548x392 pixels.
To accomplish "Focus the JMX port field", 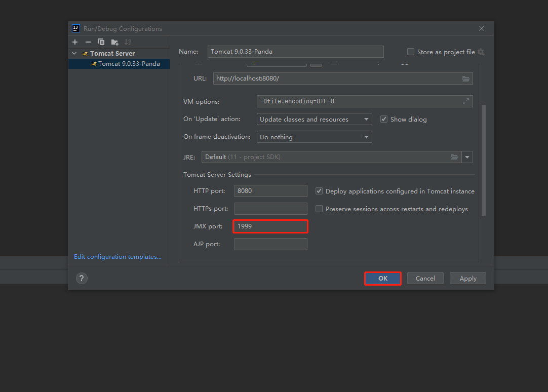I will point(271,226).
